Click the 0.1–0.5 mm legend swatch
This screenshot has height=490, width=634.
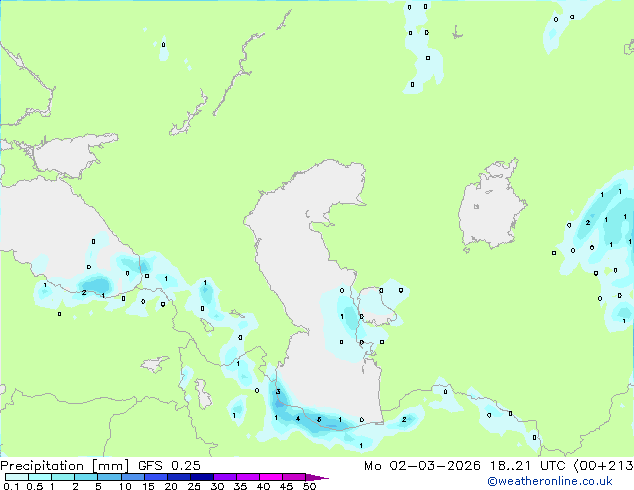click(17, 477)
